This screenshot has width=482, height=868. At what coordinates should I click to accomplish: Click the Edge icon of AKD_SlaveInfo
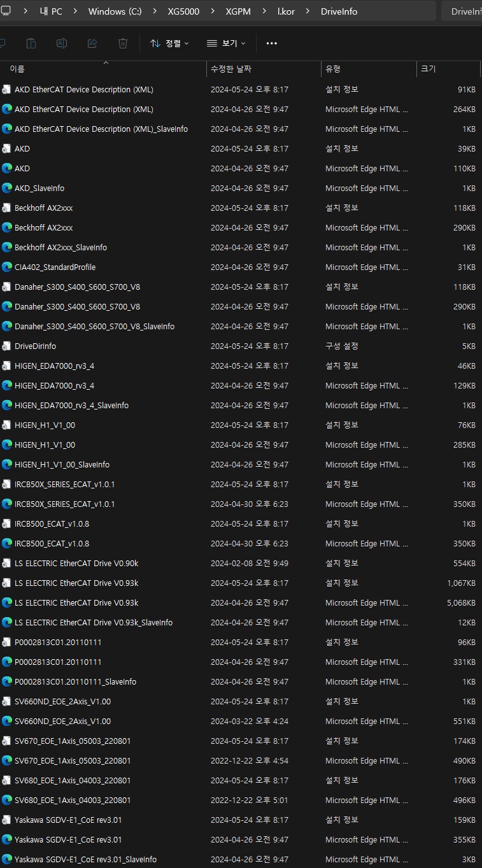pyautogui.click(x=7, y=188)
